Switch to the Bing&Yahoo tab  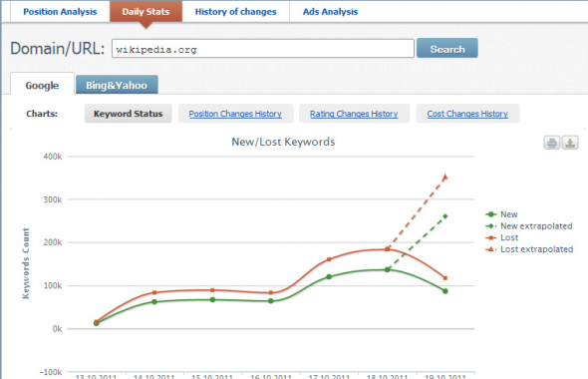click(117, 85)
